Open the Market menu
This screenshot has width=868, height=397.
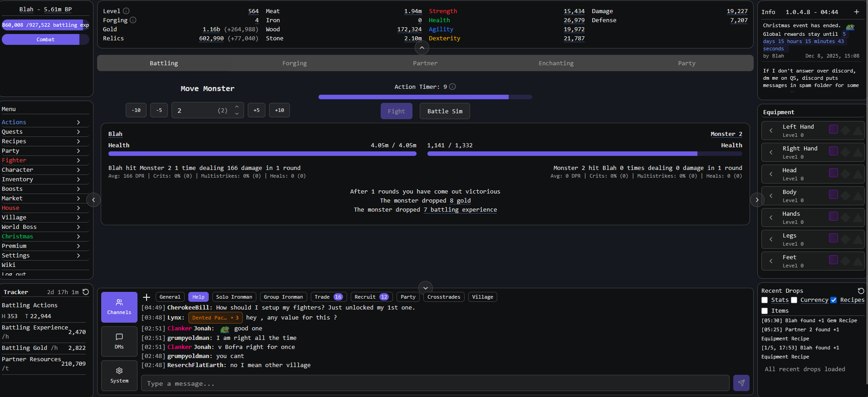click(45, 198)
